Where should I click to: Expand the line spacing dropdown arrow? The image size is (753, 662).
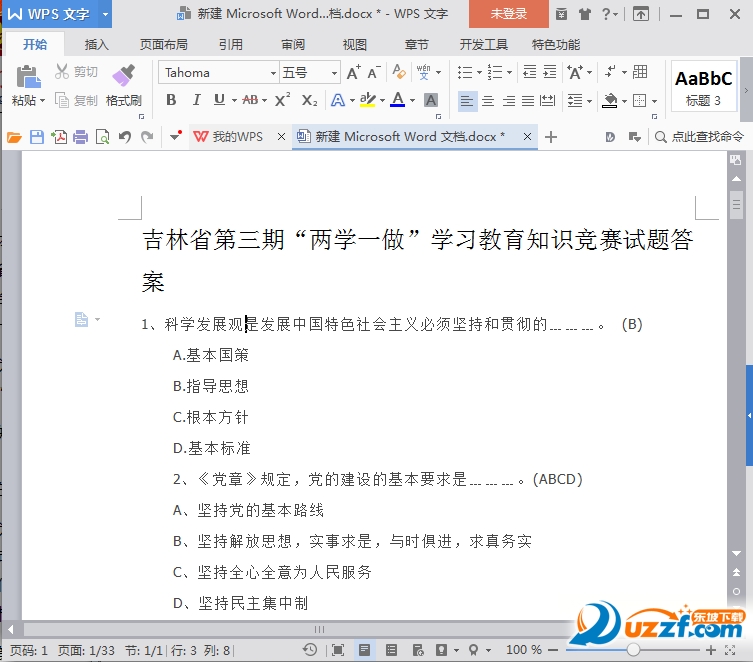(589, 101)
